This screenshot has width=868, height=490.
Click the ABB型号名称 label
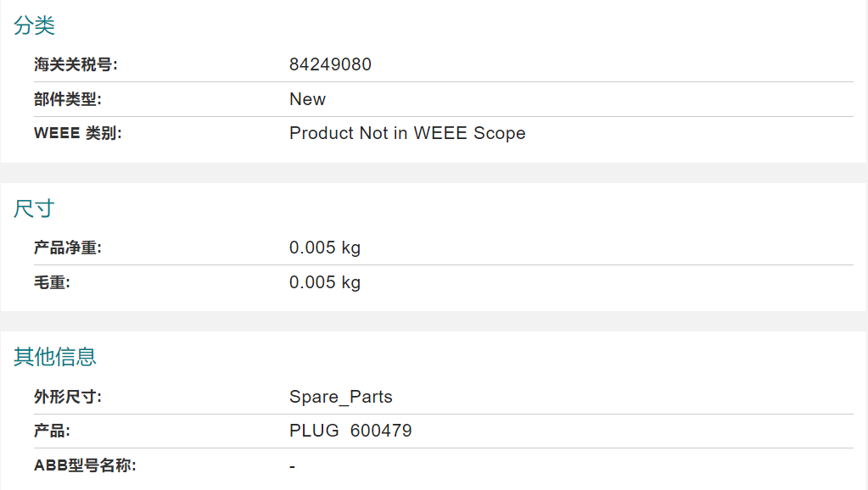[85, 465]
